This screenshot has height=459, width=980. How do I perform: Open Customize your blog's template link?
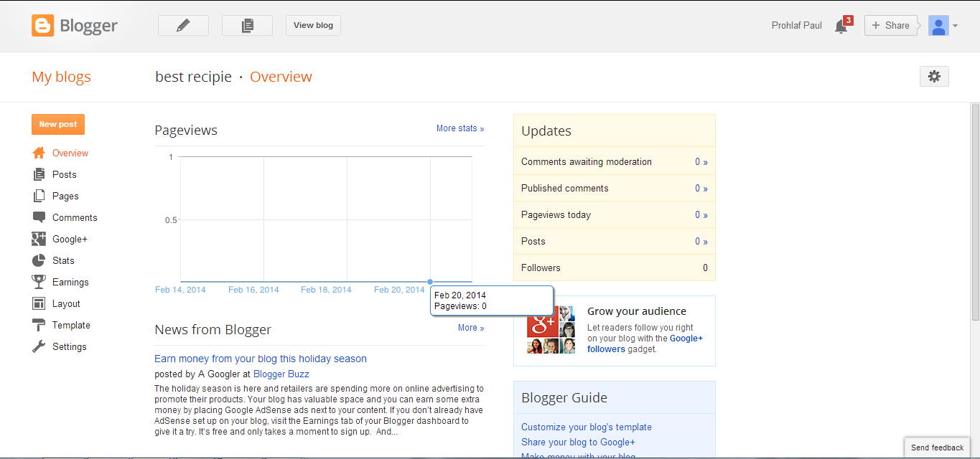tap(587, 427)
